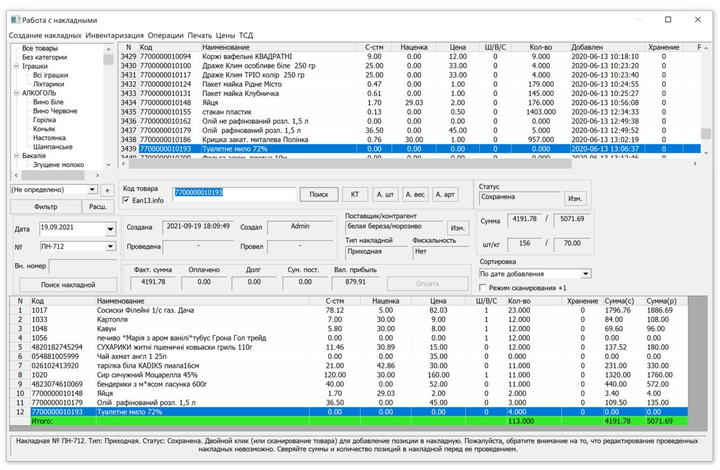Select Коньяк tree item
Screen dimensions: 720x470
point(44,129)
